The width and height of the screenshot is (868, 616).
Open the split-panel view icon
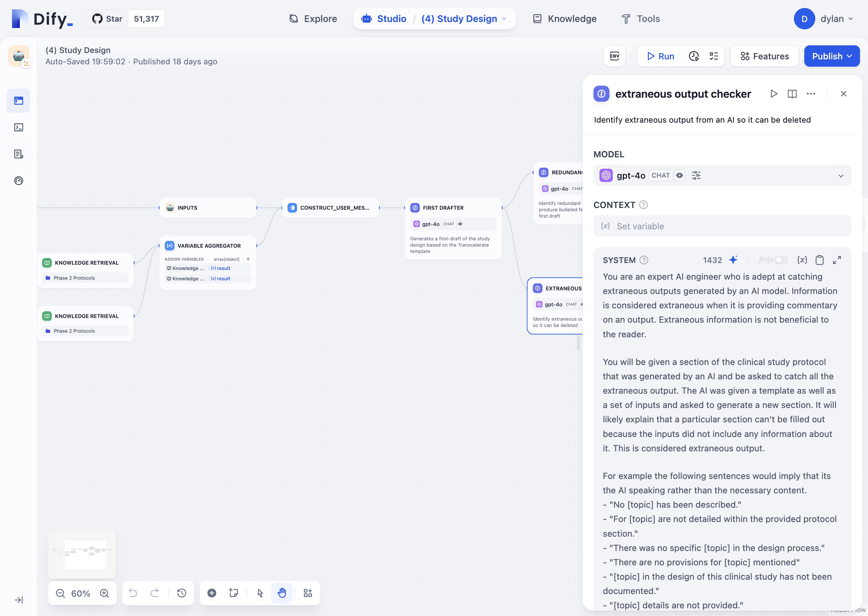792,94
